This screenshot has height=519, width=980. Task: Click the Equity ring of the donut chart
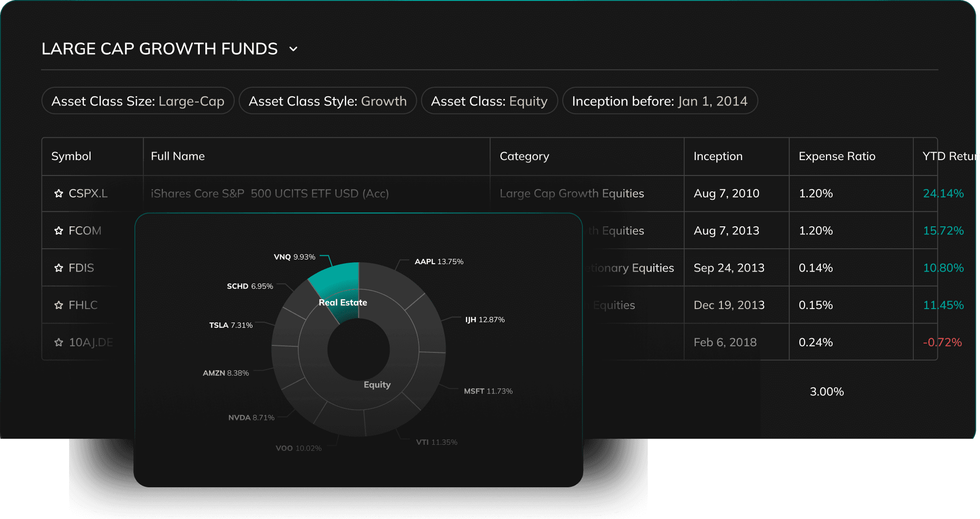coord(377,385)
